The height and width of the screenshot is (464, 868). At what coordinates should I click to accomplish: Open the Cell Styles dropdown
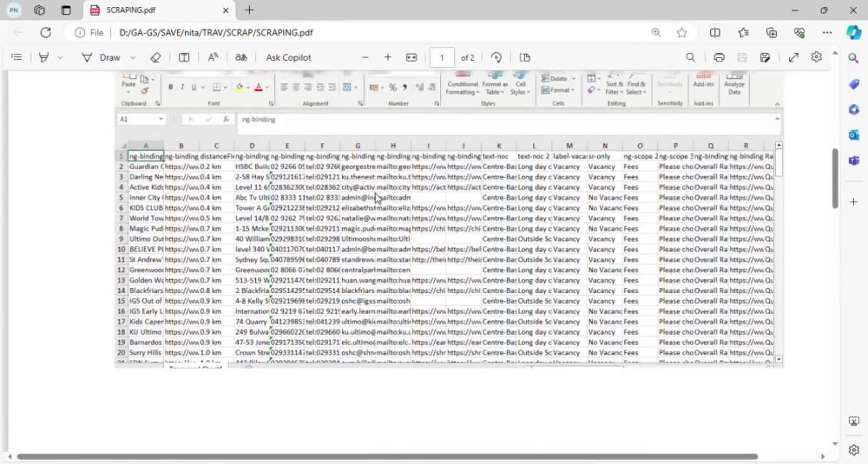(520, 83)
